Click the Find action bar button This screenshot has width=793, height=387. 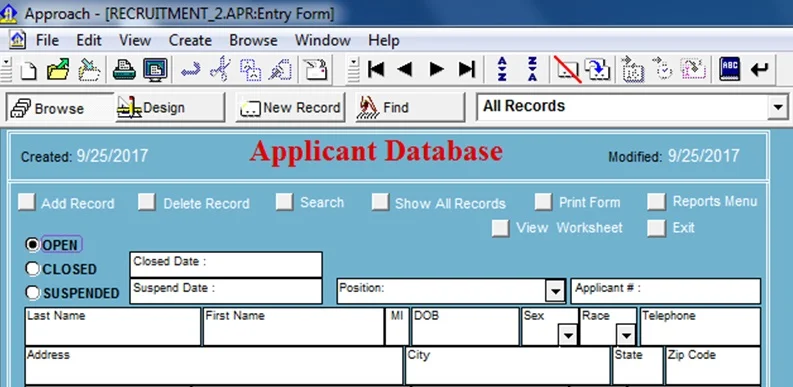[x=410, y=107]
